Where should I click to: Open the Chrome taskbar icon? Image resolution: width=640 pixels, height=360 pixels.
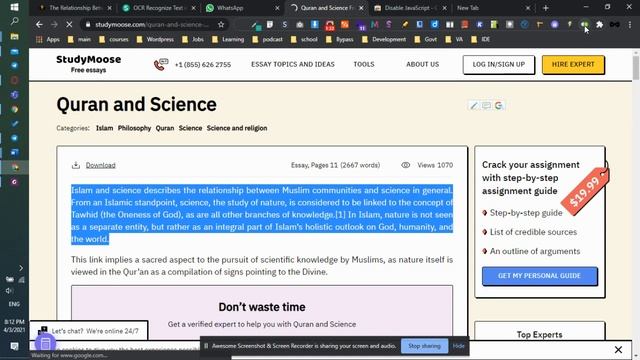coord(14,109)
